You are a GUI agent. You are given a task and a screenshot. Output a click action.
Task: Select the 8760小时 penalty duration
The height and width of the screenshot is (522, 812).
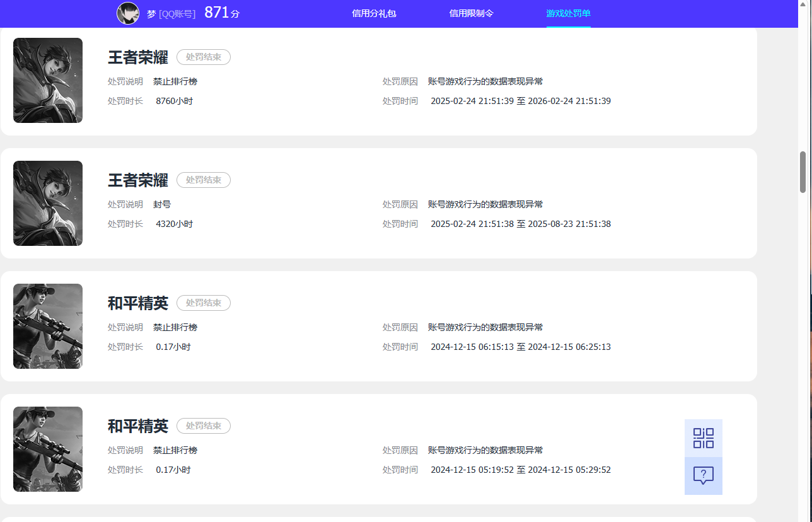click(175, 101)
